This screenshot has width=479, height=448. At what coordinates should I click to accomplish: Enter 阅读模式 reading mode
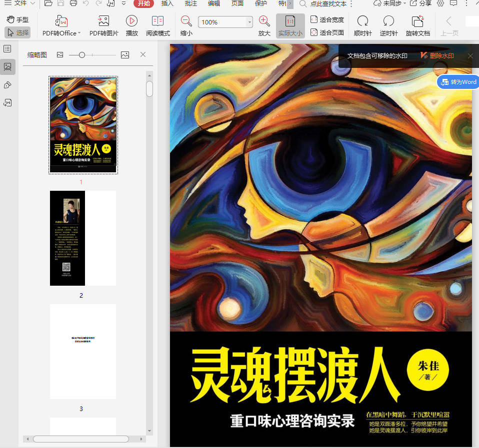157,26
